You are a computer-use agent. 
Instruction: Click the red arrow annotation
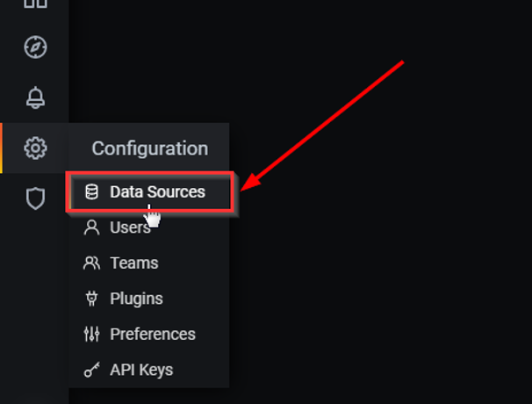click(322, 126)
